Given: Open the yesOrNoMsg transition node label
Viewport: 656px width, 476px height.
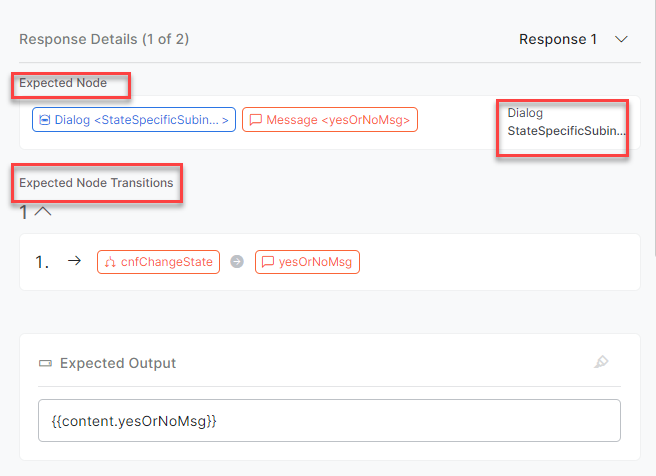Looking at the screenshot, I should pyautogui.click(x=315, y=262).
